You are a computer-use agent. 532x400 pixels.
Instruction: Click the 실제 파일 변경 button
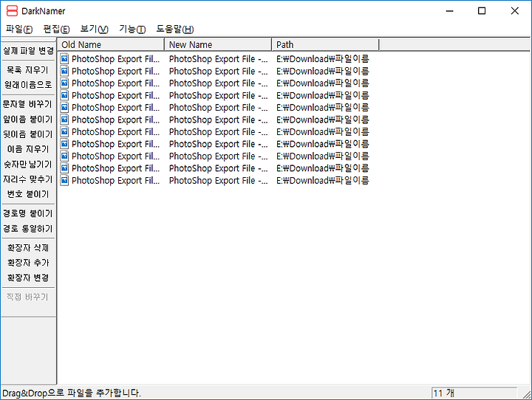point(28,51)
